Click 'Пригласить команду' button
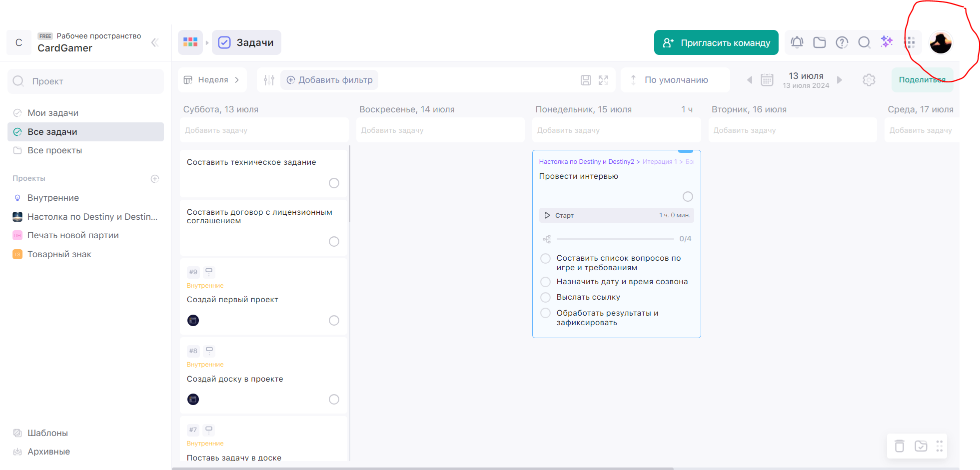This screenshot has height=470, width=980. tap(716, 42)
